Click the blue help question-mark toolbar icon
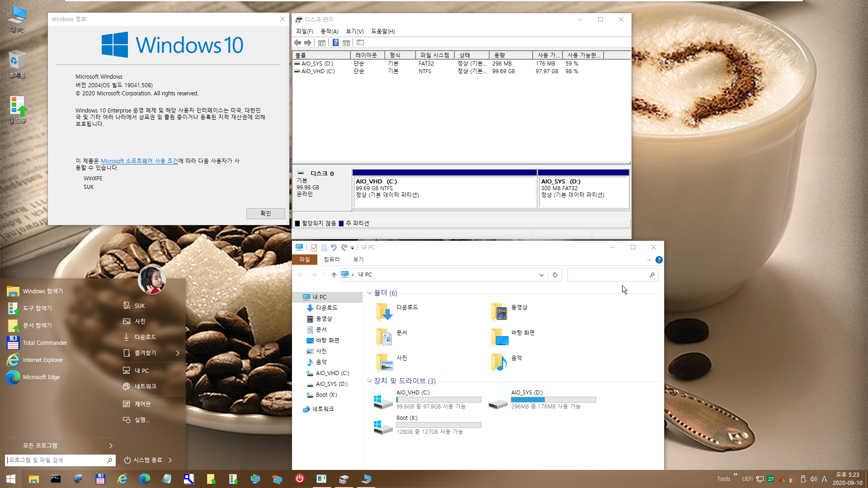 (x=335, y=42)
